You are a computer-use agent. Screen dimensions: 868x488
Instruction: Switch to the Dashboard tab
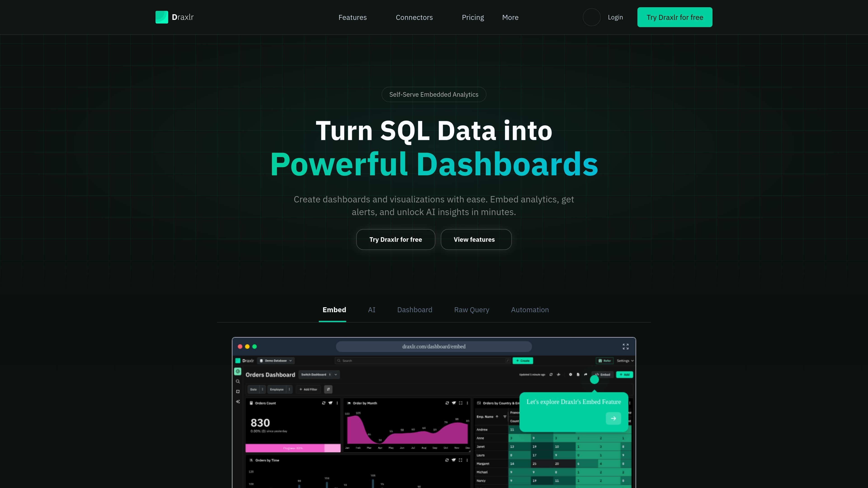coord(415,310)
